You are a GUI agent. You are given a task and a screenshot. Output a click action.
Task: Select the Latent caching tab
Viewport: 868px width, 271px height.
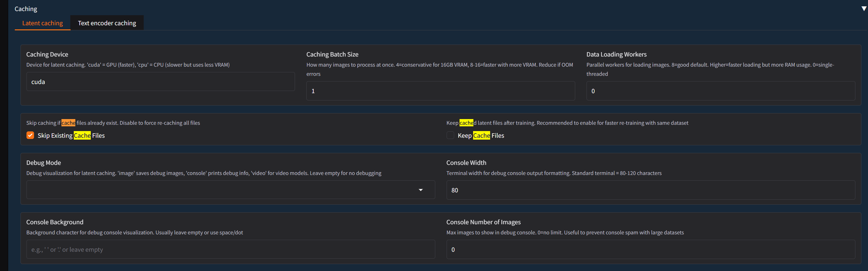43,23
